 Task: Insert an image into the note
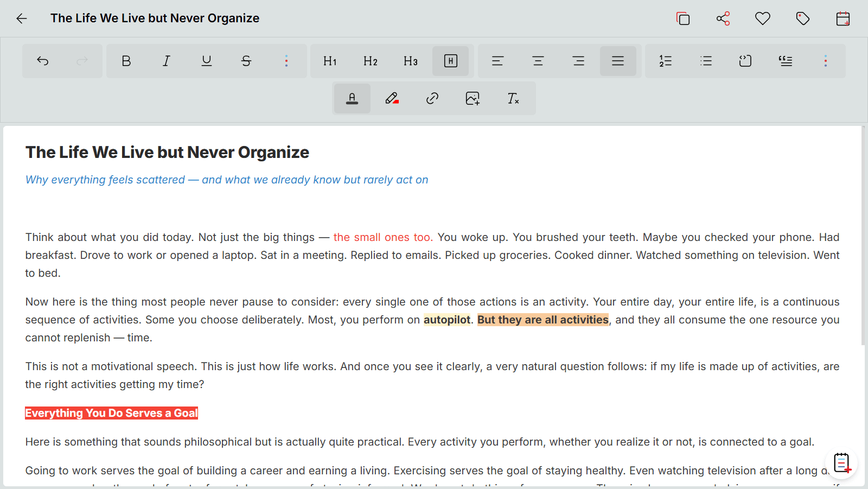pos(472,98)
